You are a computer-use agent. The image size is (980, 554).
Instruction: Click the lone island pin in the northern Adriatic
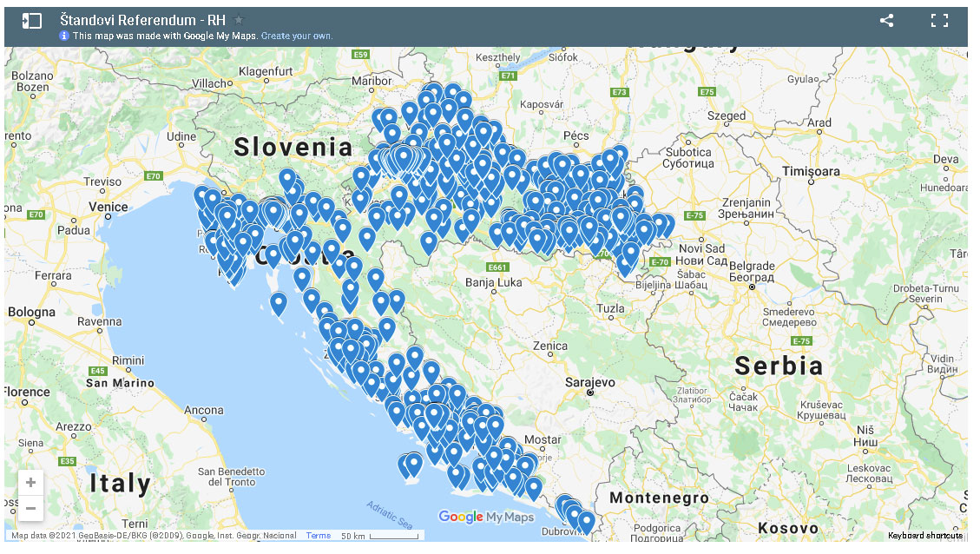point(278,303)
